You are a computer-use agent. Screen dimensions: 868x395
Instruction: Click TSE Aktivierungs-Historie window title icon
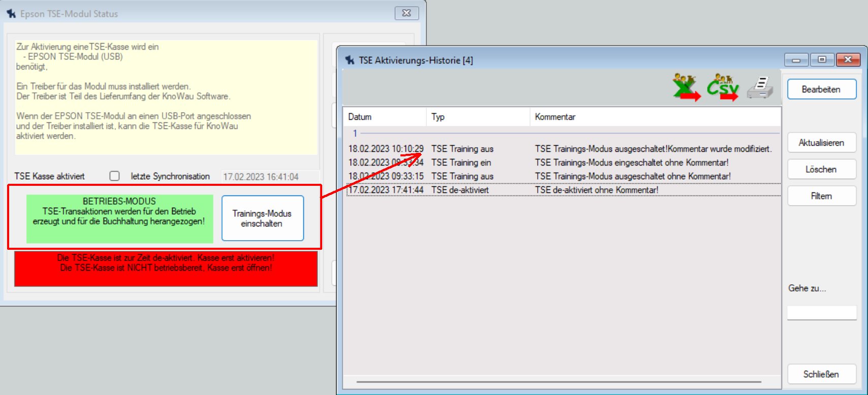[350, 60]
